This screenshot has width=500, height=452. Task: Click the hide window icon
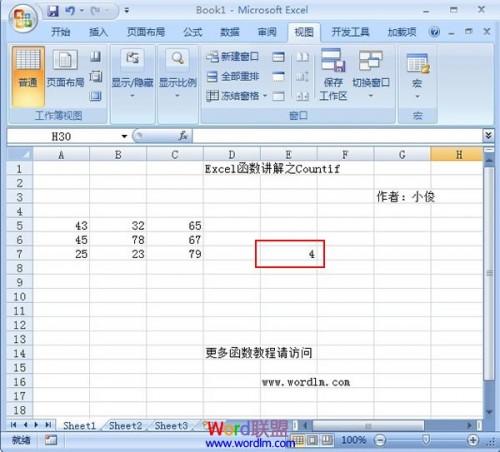pyautogui.click(x=278, y=77)
